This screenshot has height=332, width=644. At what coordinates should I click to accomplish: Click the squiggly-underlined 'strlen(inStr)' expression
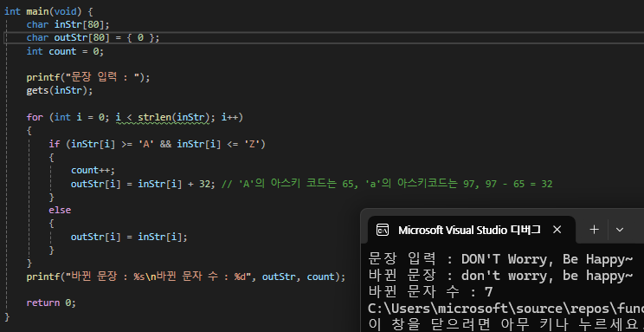[174, 118]
